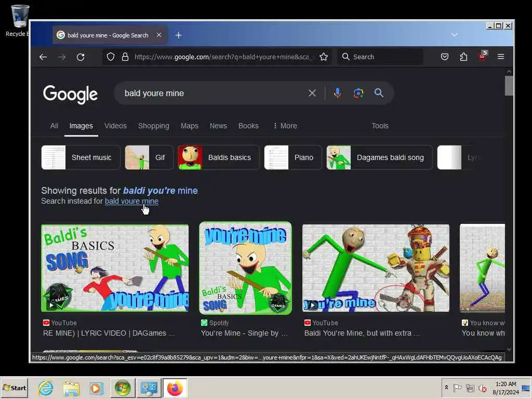The image size is (532, 399).
Task: Switch to the Maps tab
Action: coord(189,126)
